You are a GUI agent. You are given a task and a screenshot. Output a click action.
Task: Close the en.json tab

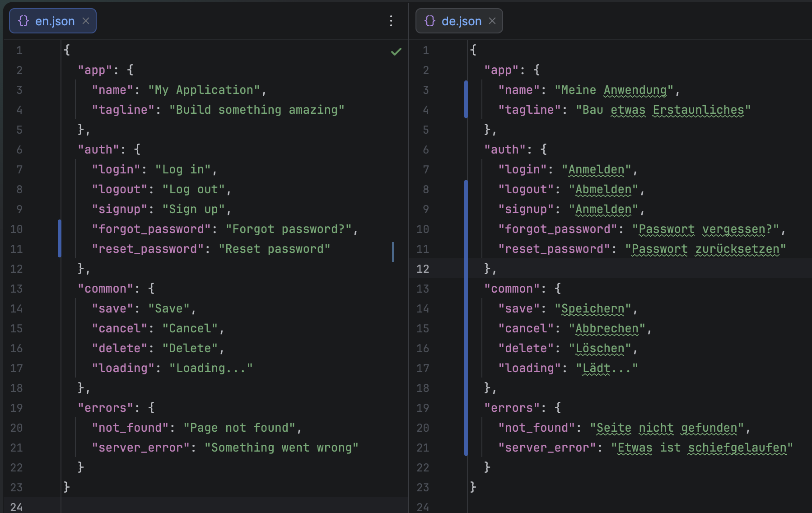[x=86, y=21]
